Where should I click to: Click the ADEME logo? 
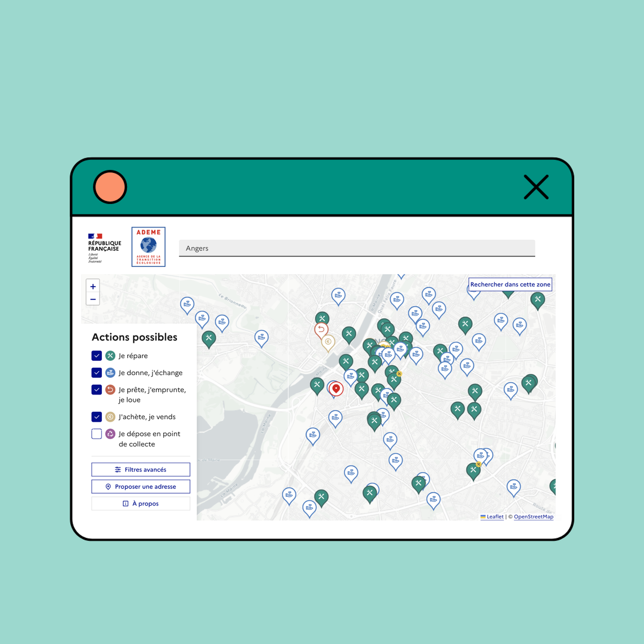pyautogui.click(x=148, y=247)
